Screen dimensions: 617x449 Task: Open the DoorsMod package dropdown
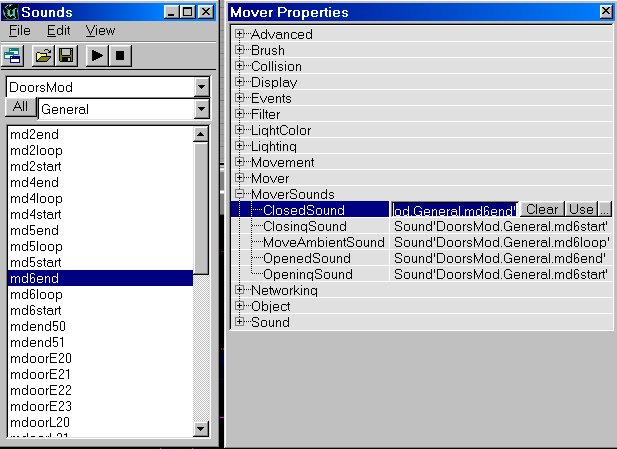pyautogui.click(x=202, y=87)
